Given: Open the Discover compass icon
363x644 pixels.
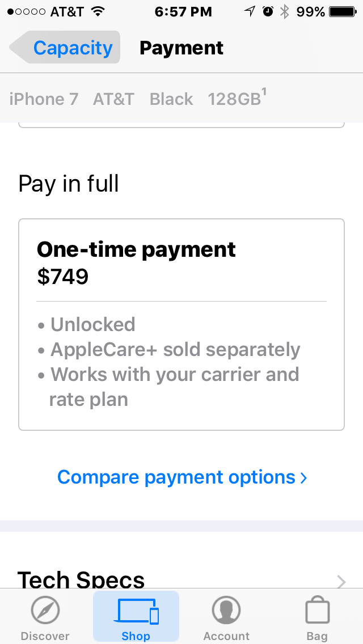Looking at the screenshot, I should point(45,610).
